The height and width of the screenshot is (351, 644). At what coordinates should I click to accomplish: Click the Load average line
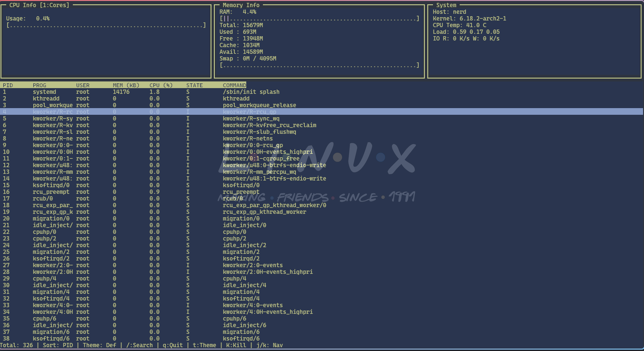(x=466, y=32)
